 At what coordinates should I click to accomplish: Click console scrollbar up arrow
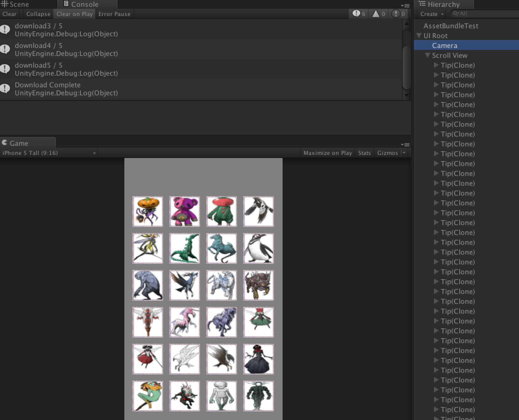[x=406, y=23]
